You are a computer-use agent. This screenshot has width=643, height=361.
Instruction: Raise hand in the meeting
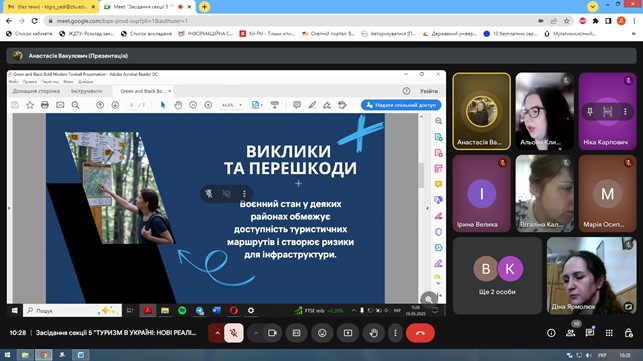373,333
